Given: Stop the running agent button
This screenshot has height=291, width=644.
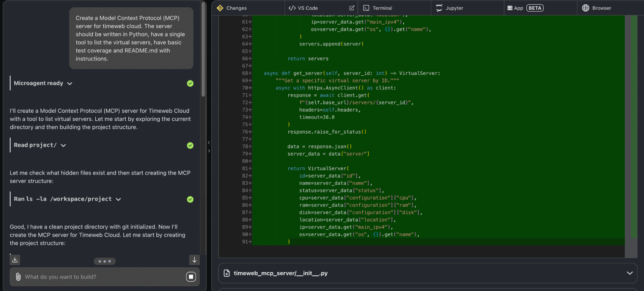Looking at the screenshot, I should coord(191,277).
